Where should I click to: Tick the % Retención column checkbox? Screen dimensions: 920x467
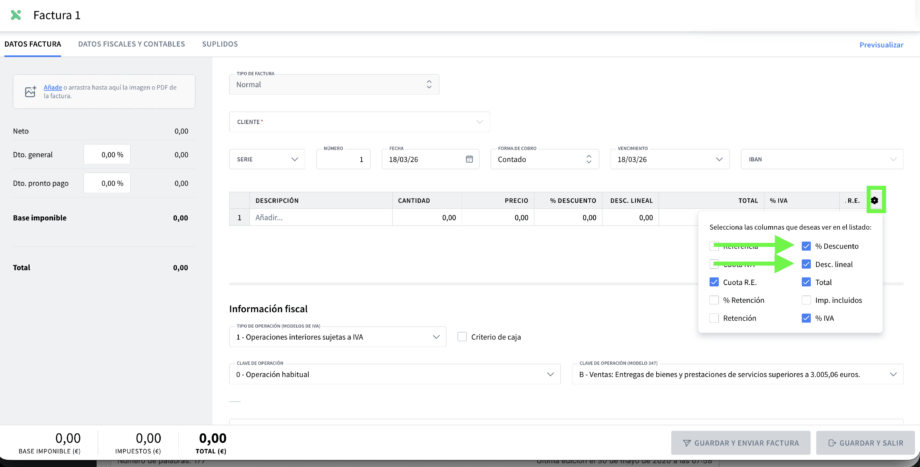tap(714, 300)
